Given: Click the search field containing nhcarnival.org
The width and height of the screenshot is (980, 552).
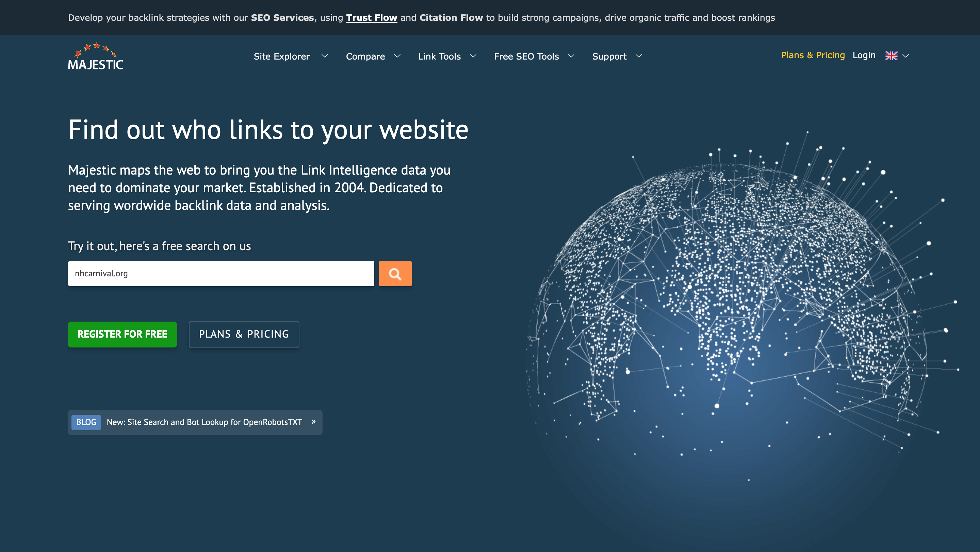Looking at the screenshot, I should pyautogui.click(x=221, y=274).
